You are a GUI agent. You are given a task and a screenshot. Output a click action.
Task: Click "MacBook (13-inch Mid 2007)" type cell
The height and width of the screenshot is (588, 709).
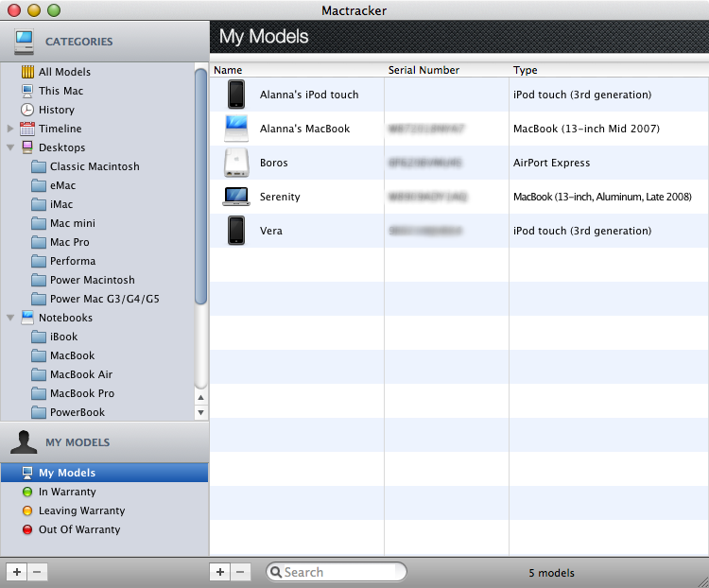(586, 129)
